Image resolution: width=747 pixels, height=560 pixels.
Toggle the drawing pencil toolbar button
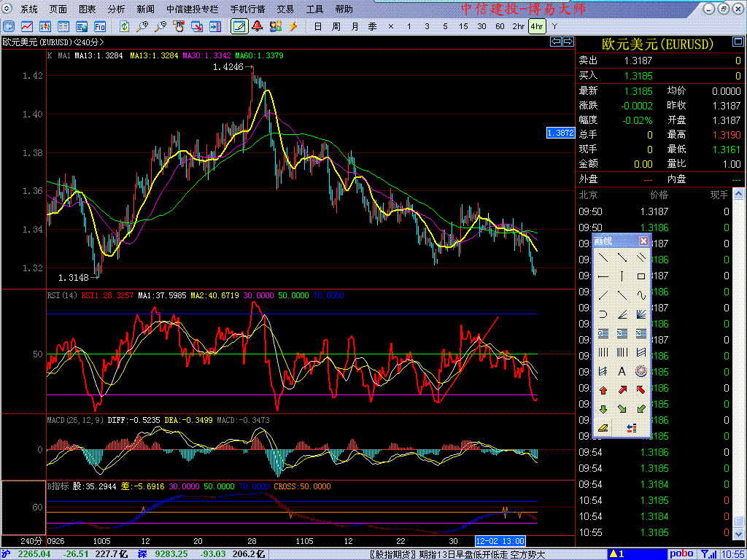pyautogui.click(x=239, y=26)
